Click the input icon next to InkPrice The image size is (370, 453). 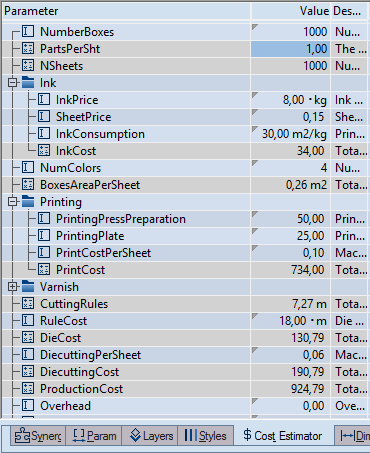pos(44,99)
